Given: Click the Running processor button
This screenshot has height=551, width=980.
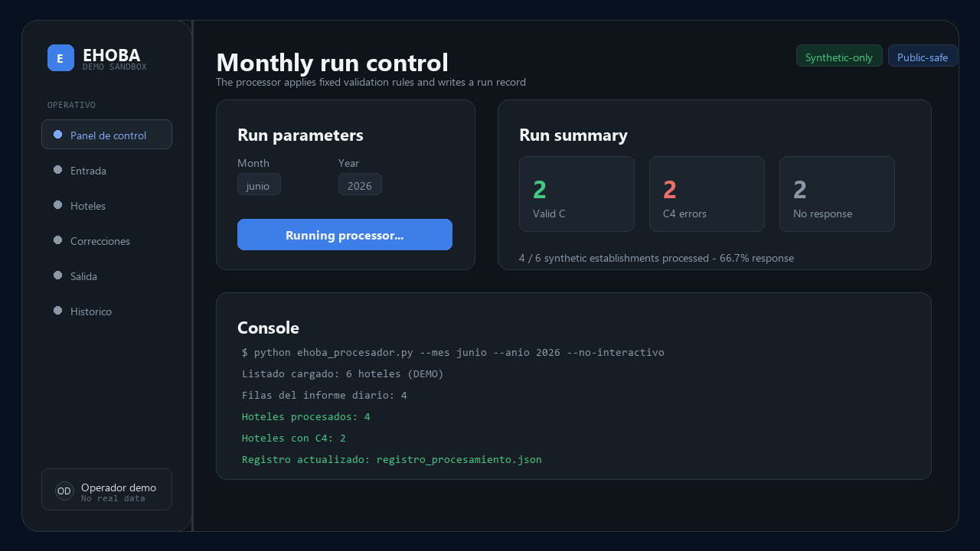Looking at the screenshot, I should [x=345, y=235].
